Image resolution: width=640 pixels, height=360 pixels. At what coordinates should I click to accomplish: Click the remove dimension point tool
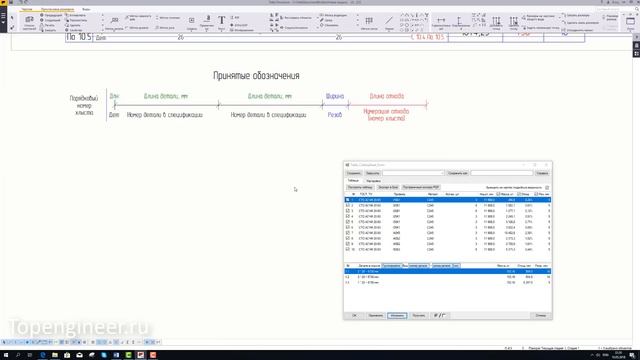coord(514,21)
